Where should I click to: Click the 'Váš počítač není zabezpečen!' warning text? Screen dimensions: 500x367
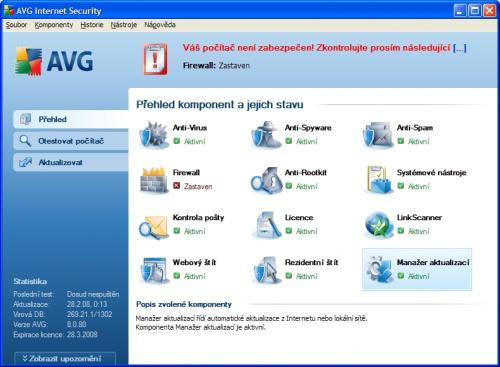pyautogui.click(x=248, y=48)
